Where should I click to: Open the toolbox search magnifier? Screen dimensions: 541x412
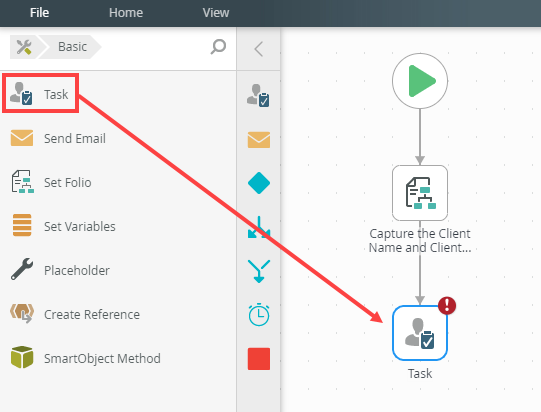click(x=218, y=47)
